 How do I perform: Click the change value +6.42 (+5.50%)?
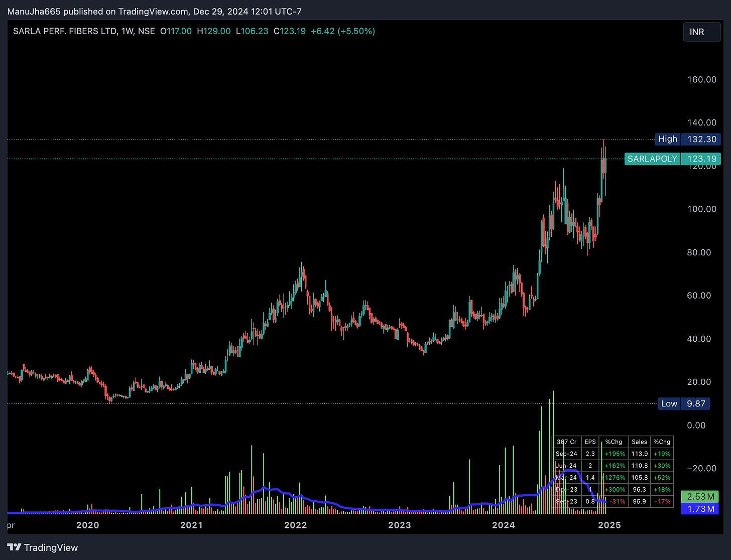[343, 31]
